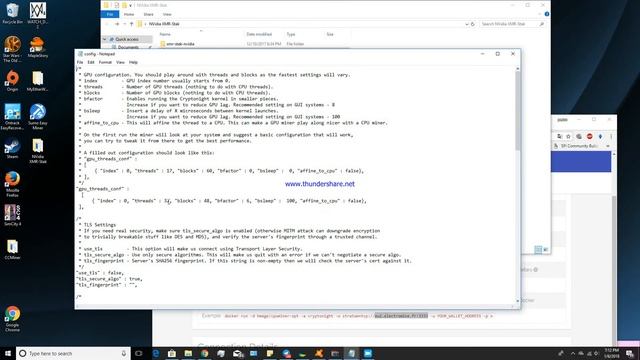Click the threads value in gpu_threads_conf line

[167, 201]
